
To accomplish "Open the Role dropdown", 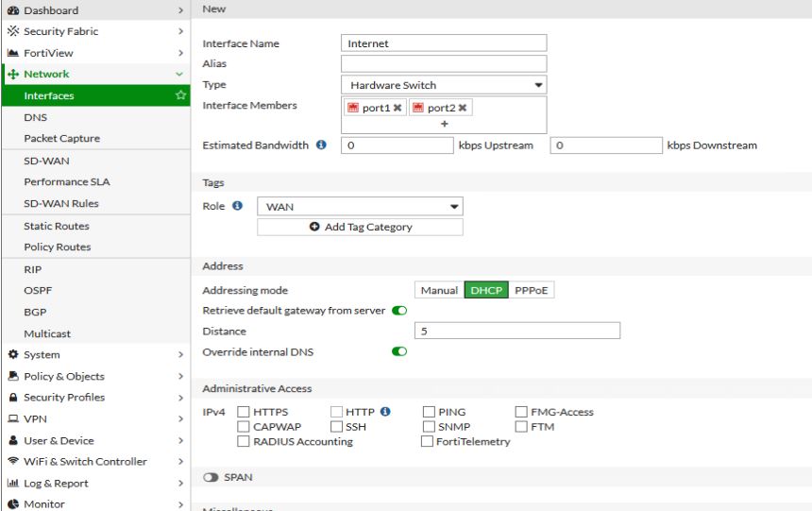I will pyautogui.click(x=360, y=207).
